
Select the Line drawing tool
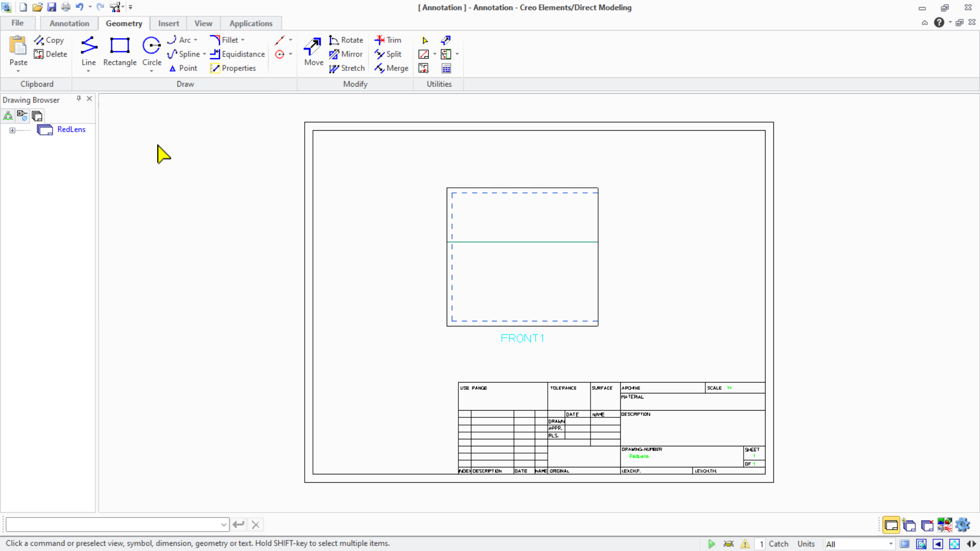pos(88,51)
